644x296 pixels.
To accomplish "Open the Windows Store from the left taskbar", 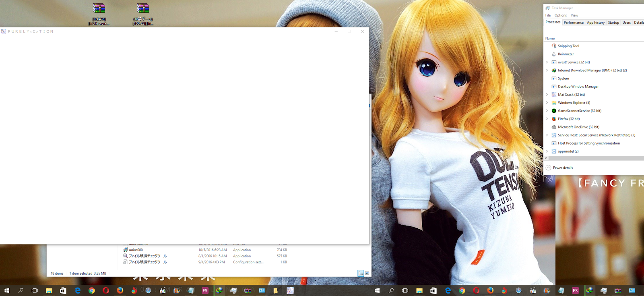I will pyautogui.click(x=63, y=290).
